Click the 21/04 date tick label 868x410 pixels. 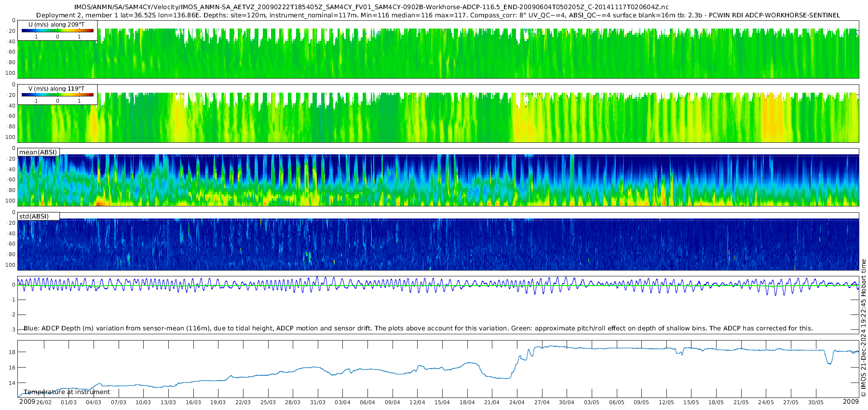[492, 402]
